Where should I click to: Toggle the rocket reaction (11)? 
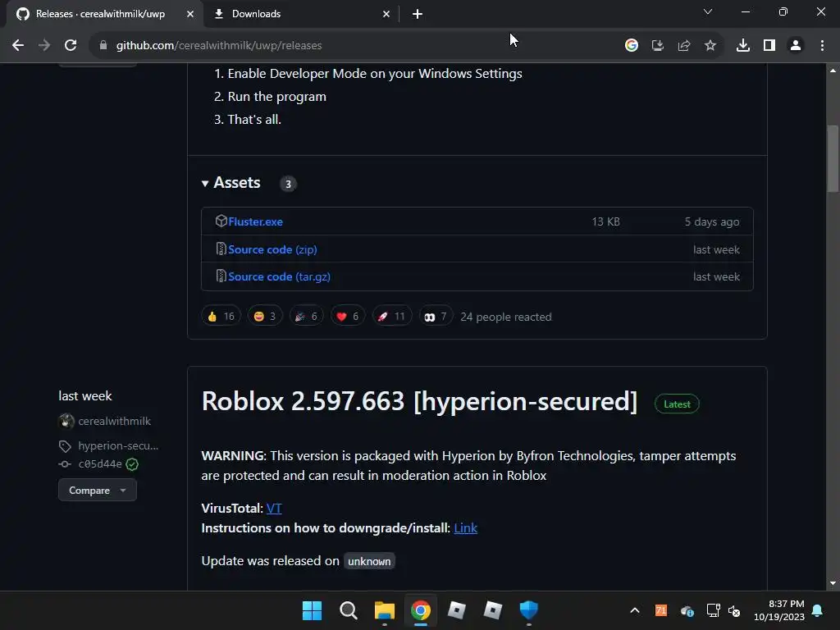pyautogui.click(x=391, y=317)
